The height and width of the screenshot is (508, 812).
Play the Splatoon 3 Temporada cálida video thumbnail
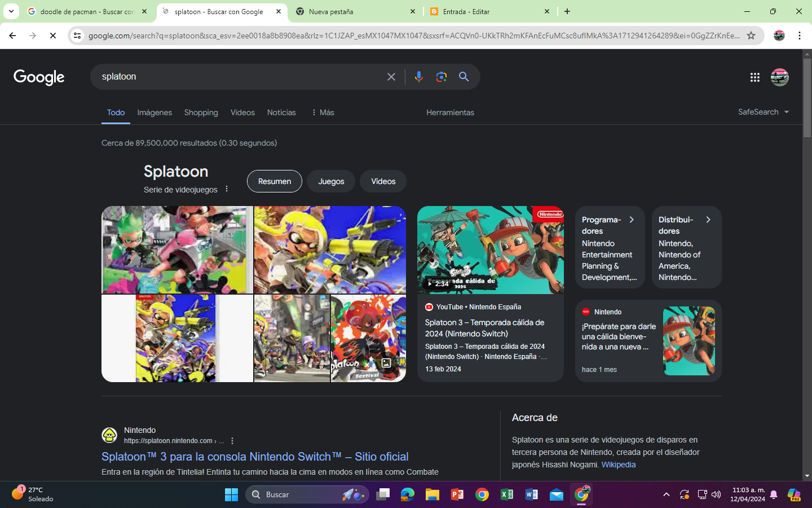[x=491, y=250]
